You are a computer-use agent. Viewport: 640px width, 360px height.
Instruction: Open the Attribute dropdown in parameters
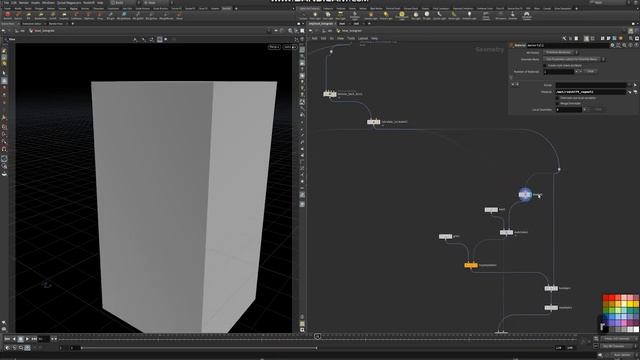coord(562,52)
